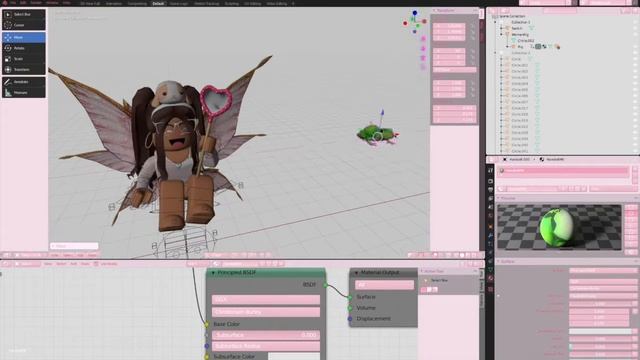Open the World properties tab
640x360 pixels.
(x=490, y=216)
